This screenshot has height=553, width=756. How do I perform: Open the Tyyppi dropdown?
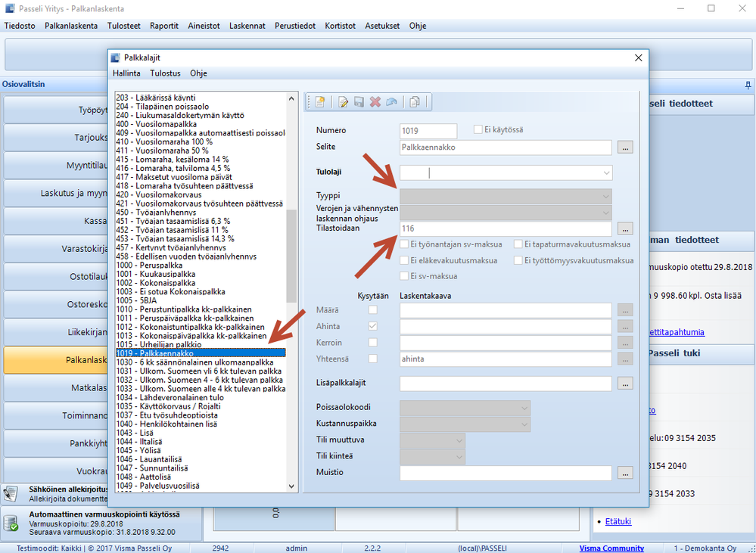click(606, 196)
